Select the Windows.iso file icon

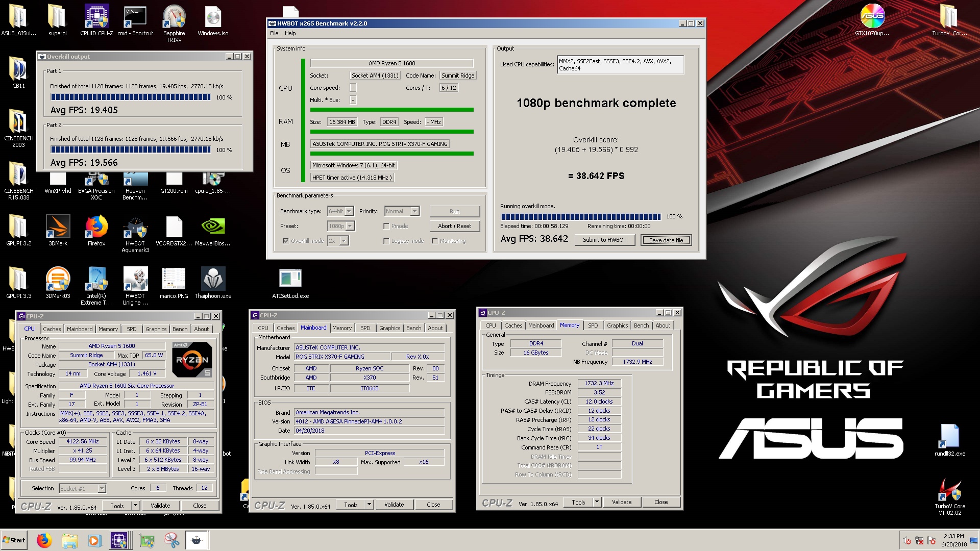[213, 20]
